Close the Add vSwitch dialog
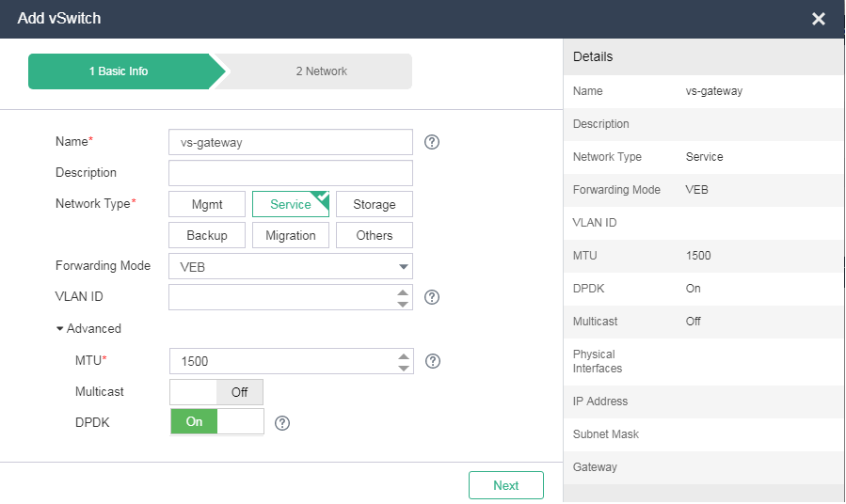This screenshot has width=846, height=504. tap(818, 19)
